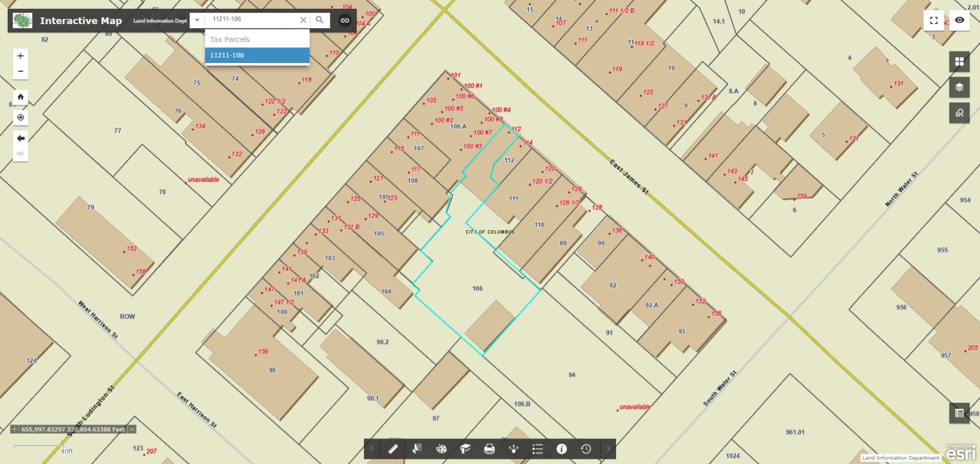Screen dimensions: 980x464
Task: Open the attribute table tab
Action: 959,413
